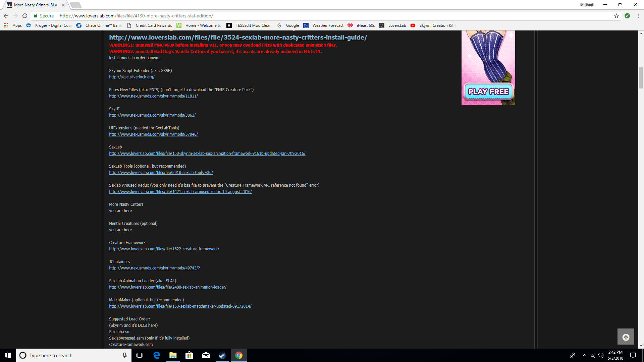
Task: Open the Windows notification center
Action: click(633, 355)
